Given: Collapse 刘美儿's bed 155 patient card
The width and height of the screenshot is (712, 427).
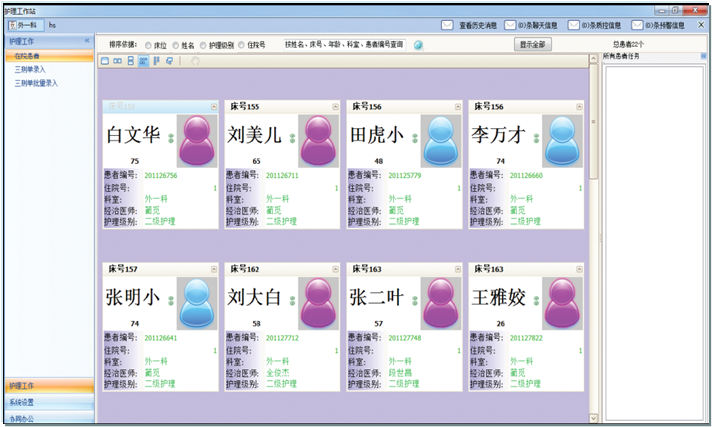Looking at the screenshot, I should (x=335, y=106).
